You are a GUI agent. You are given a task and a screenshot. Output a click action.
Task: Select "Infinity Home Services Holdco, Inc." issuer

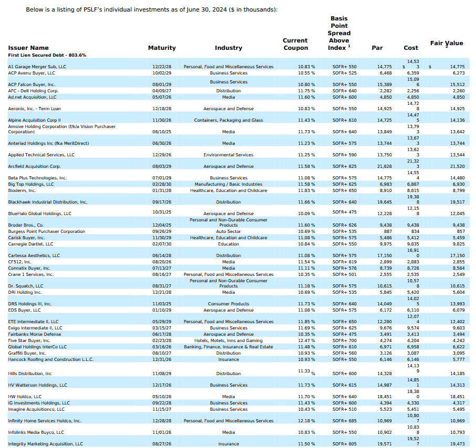pos(45,421)
